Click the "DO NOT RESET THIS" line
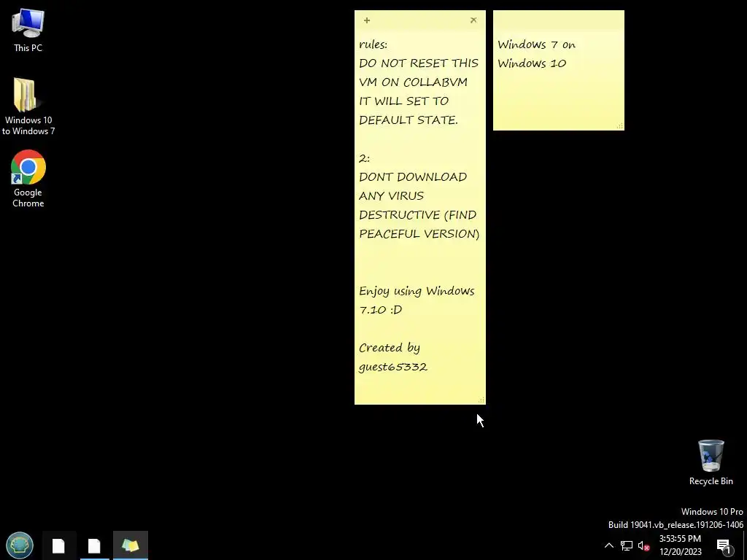Image resolution: width=747 pixels, height=560 pixels. pos(419,63)
